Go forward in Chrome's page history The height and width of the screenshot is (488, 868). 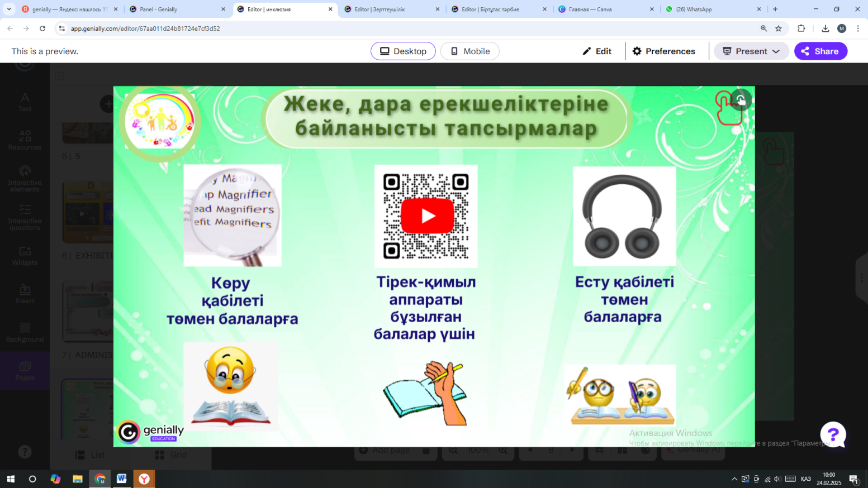click(x=26, y=28)
